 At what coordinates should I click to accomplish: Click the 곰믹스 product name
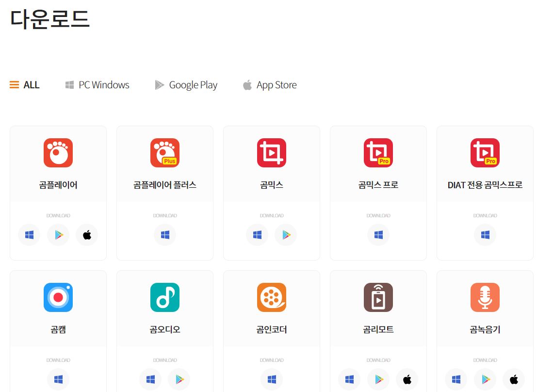pyautogui.click(x=272, y=185)
